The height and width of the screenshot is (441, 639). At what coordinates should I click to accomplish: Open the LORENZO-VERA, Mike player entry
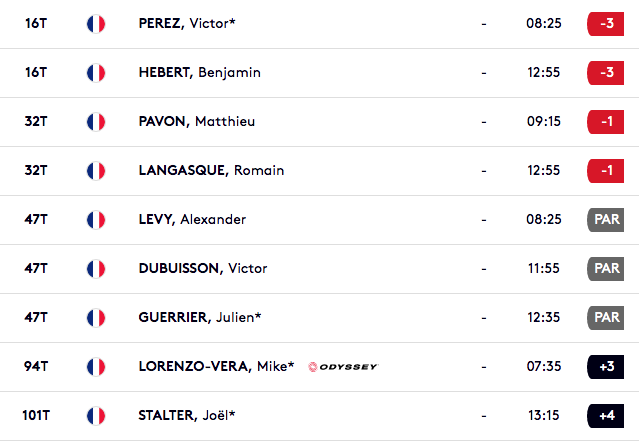click(216, 366)
